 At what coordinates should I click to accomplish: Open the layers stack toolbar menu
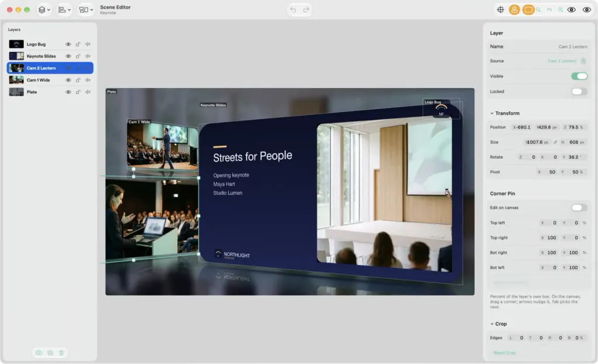coord(44,10)
